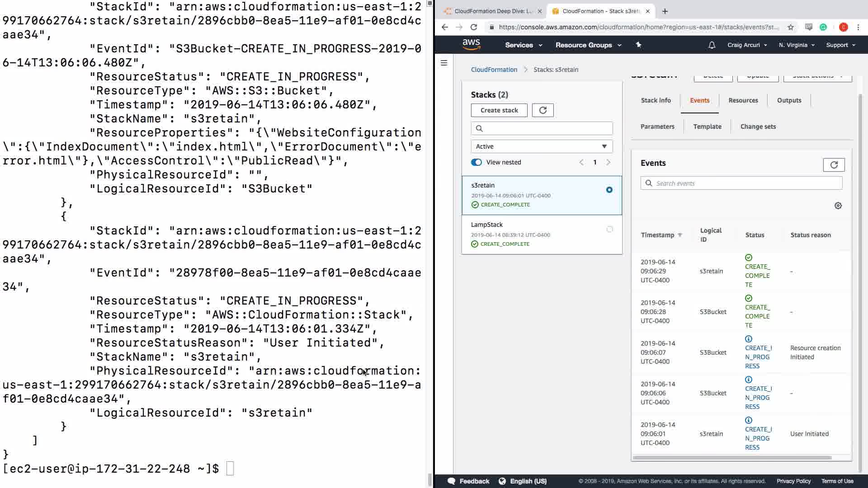This screenshot has width=868, height=488.
Task: Expand the Services menu
Action: [523, 45]
